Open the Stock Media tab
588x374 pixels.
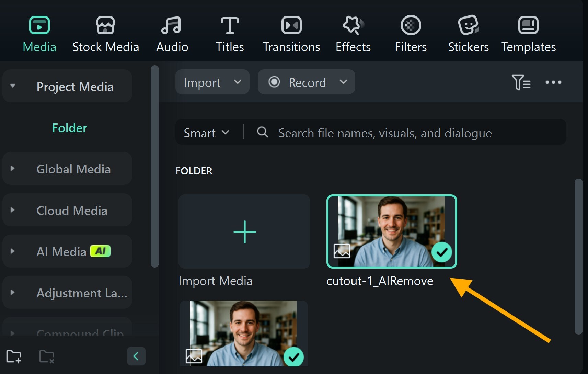(105, 34)
